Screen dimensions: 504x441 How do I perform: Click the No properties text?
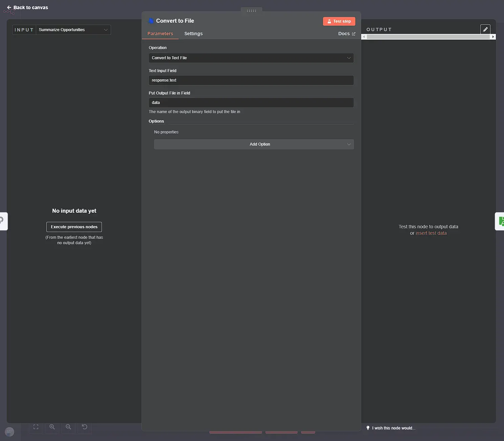166,132
